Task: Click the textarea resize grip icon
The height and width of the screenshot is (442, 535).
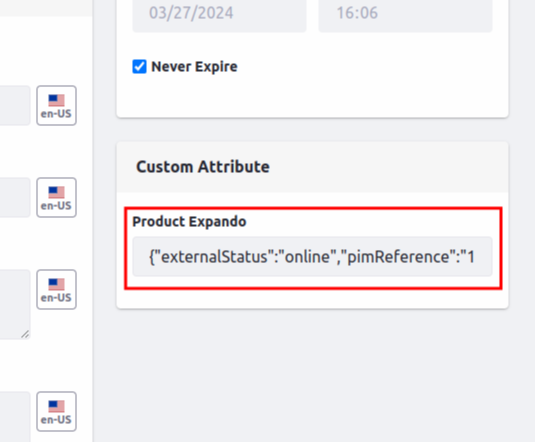Action: [25, 334]
